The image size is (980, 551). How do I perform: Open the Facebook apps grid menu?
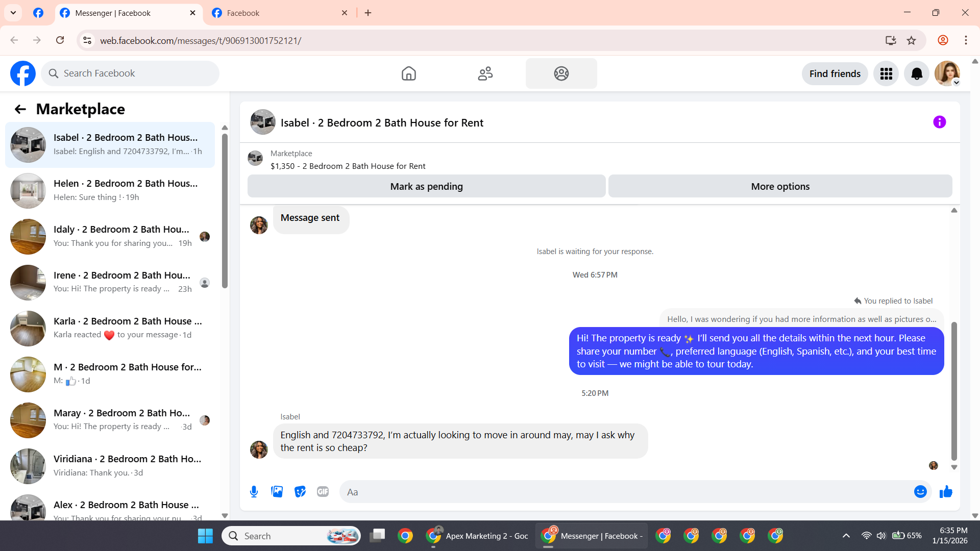coord(886,73)
